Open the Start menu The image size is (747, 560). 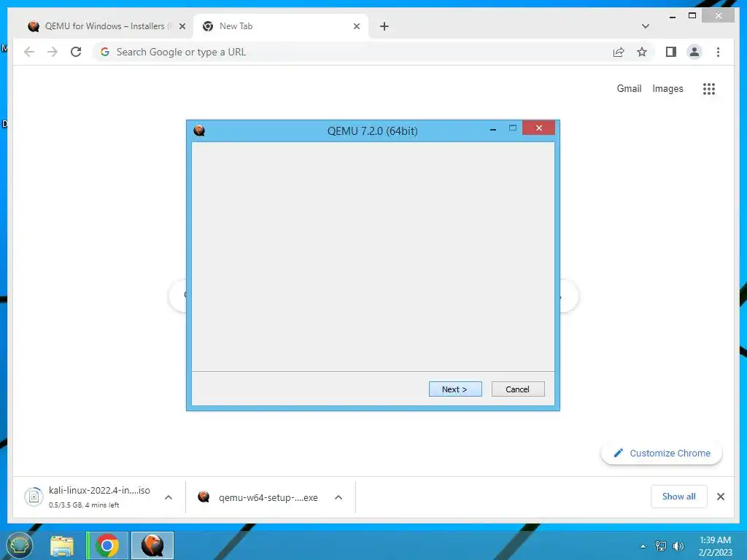pyautogui.click(x=20, y=545)
